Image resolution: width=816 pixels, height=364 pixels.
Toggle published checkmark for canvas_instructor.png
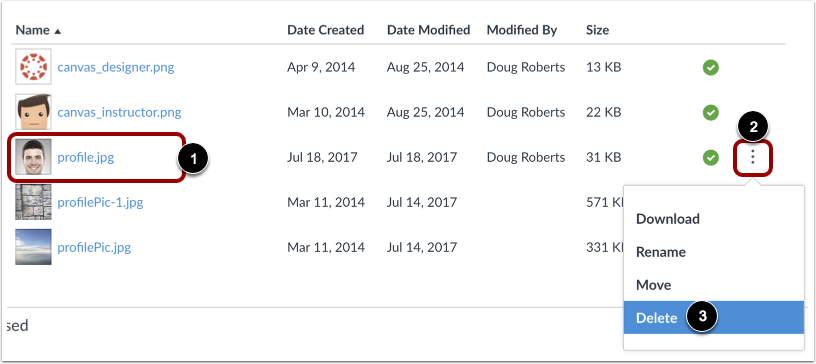coord(710,112)
